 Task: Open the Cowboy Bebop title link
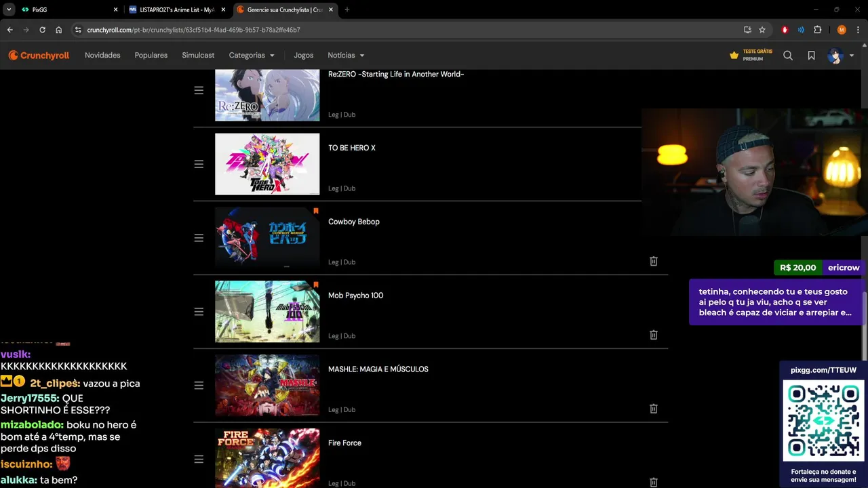tap(354, 222)
